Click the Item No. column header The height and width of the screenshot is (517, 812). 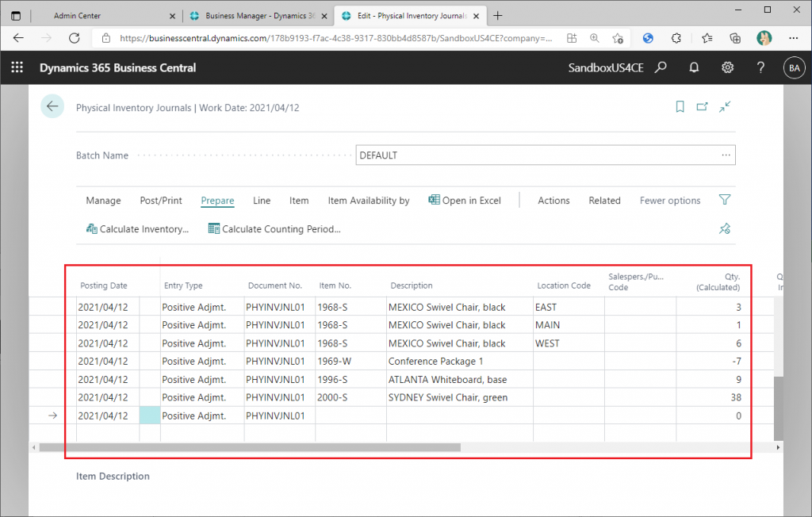pos(335,285)
